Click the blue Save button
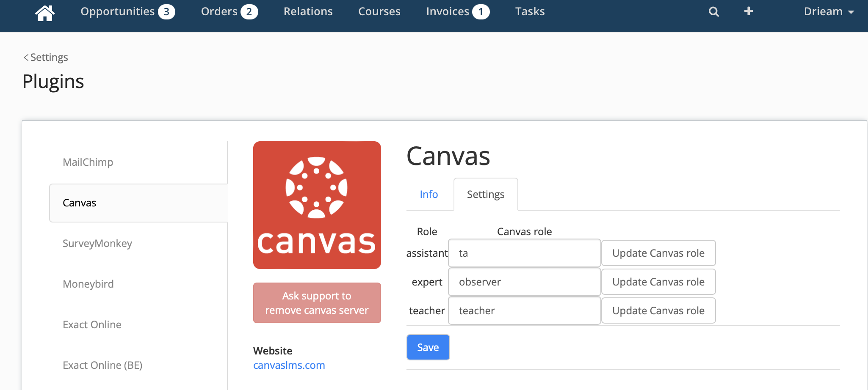This screenshot has width=868, height=390. tap(428, 347)
